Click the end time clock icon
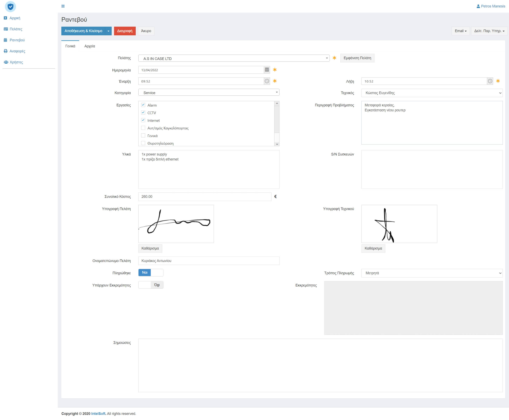 tap(490, 81)
